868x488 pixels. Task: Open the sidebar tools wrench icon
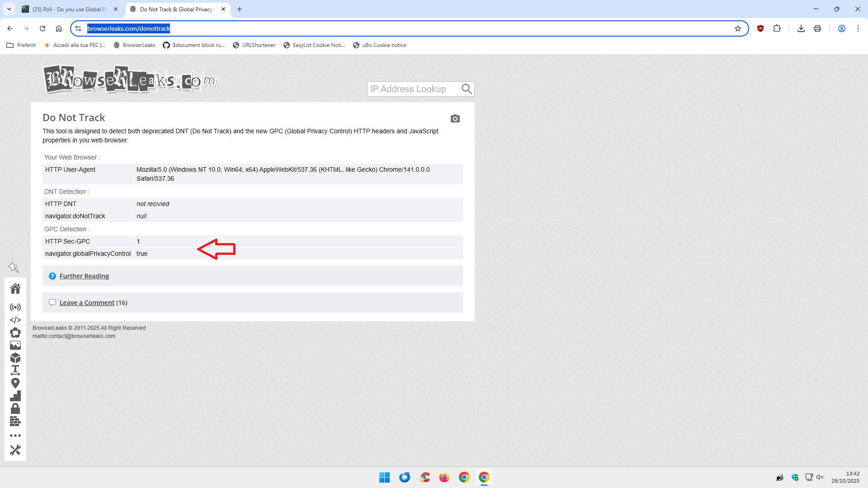pos(15,450)
